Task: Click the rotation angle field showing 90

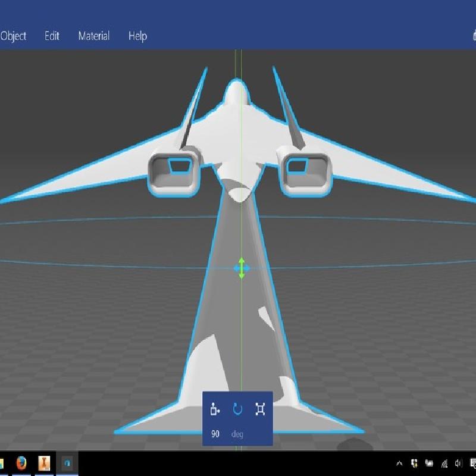Action: (215, 434)
